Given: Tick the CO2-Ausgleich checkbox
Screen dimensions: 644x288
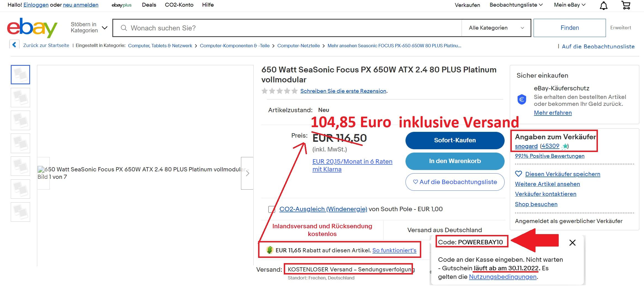Looking at the screenshot, I should point(272,209).
